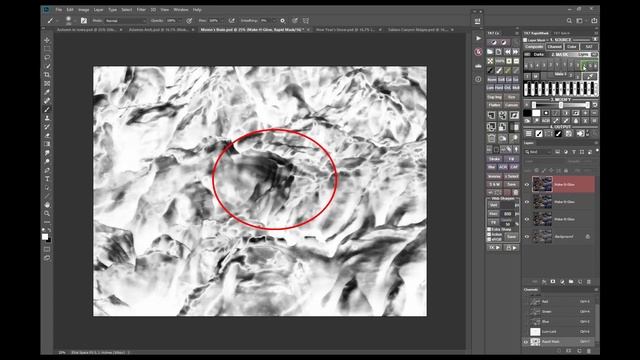Open the Image menu
The width and height of the screenshot is (640, 360).
point(83,9)
